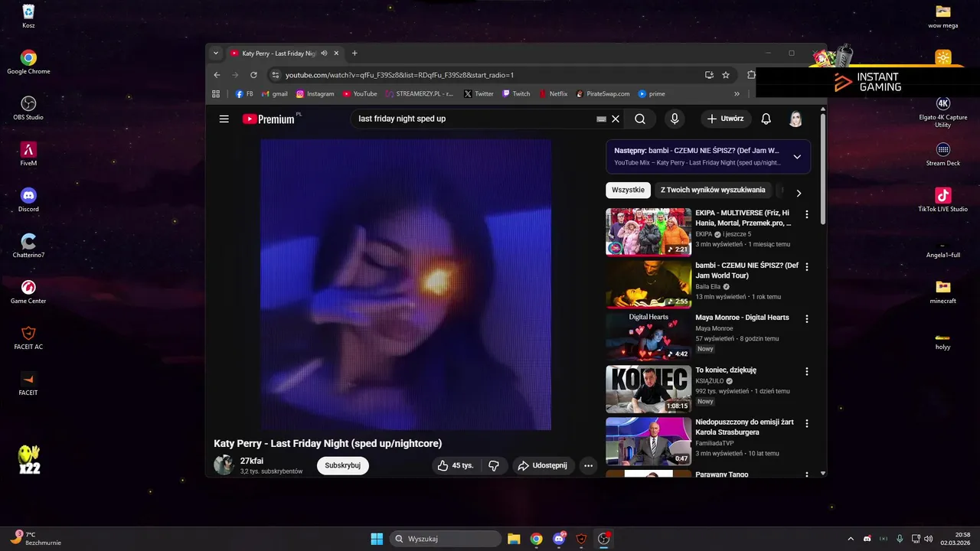Start voice search with microphone

pos(675,119)
